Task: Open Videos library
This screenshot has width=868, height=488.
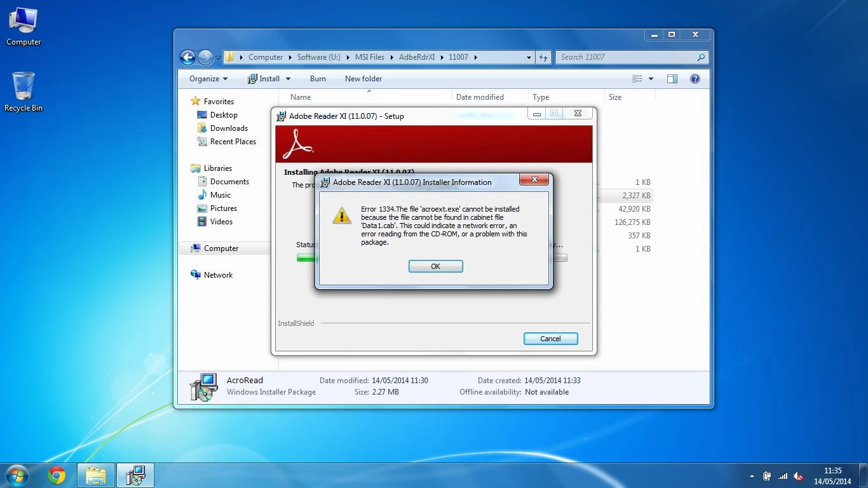Action: pyautogui.click(x=221, y=222)
